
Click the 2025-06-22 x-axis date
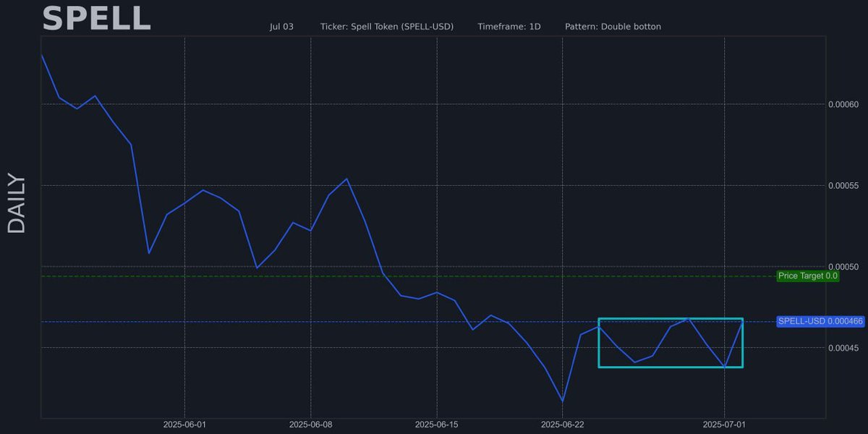coord(562,425)
